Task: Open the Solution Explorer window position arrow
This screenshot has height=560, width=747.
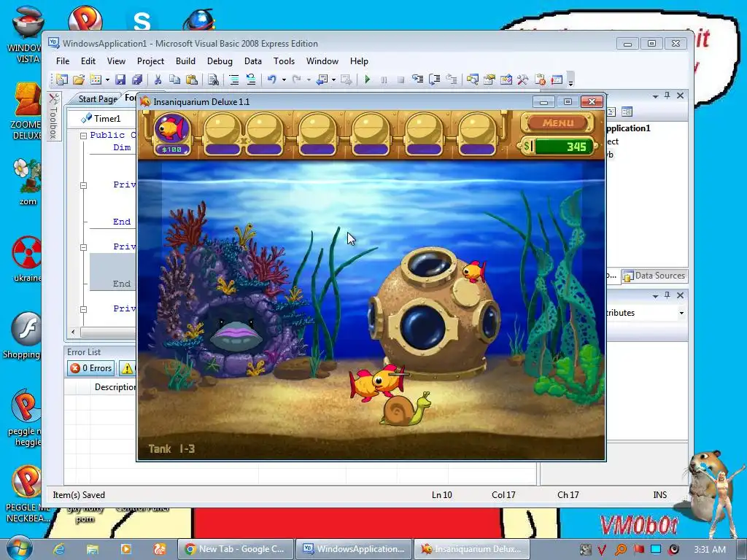Action: pos(656,96)
